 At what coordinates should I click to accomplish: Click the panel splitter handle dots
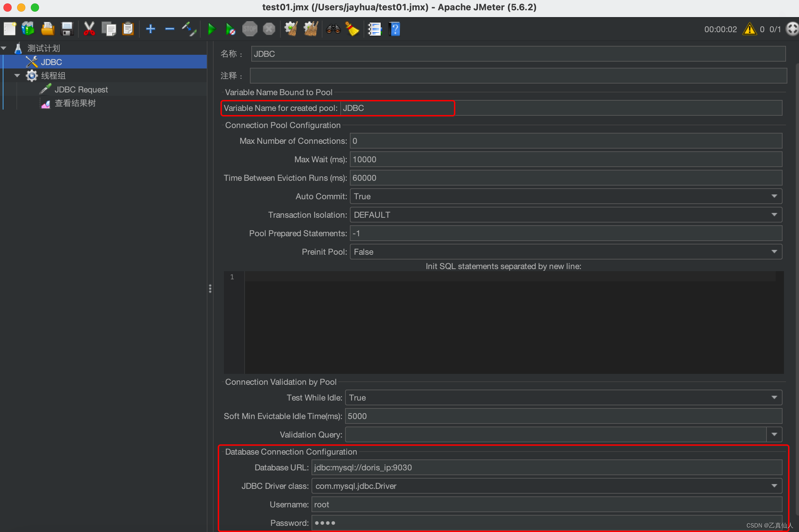(x=210, y=289)
